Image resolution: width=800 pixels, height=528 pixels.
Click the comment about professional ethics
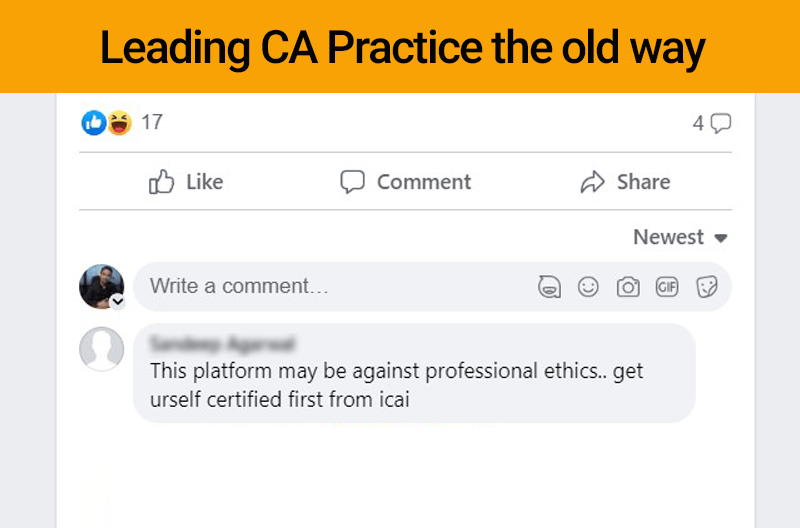(396, 385)
